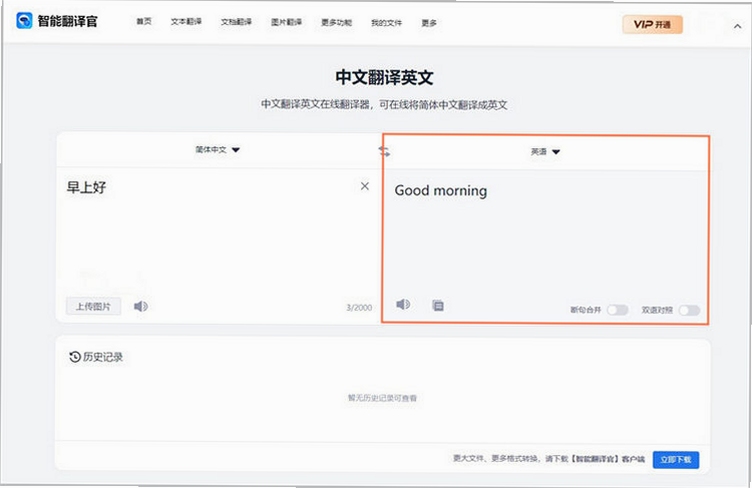Play audio of the source text
Viewport: 752px width, 488px height.
coord(141,306)
